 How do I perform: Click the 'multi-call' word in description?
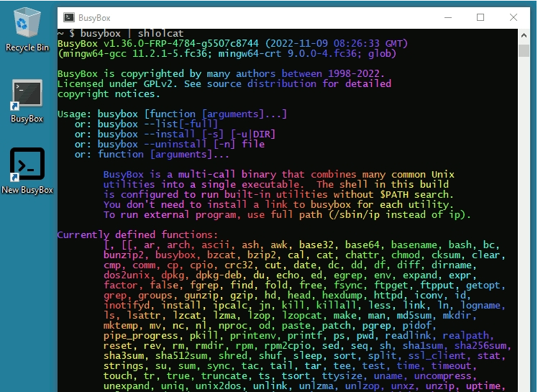pyautogui.click(x=206, y=174)
